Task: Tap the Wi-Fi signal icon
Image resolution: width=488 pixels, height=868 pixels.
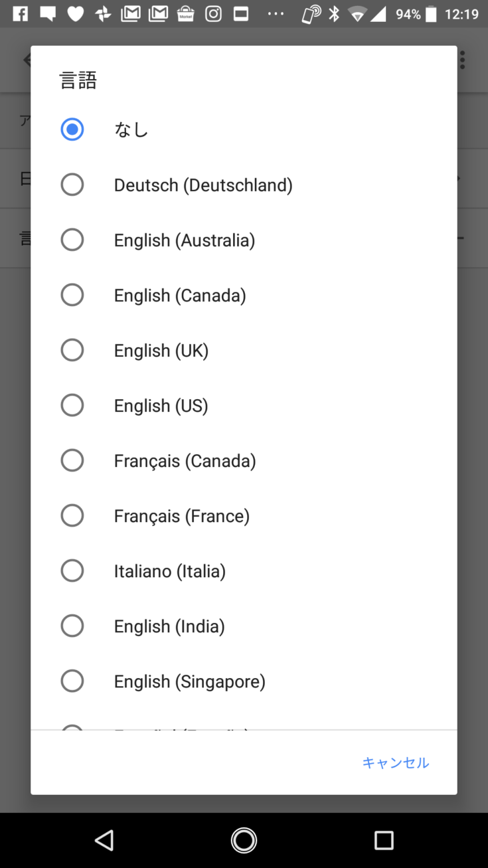Action: point(358,14)
